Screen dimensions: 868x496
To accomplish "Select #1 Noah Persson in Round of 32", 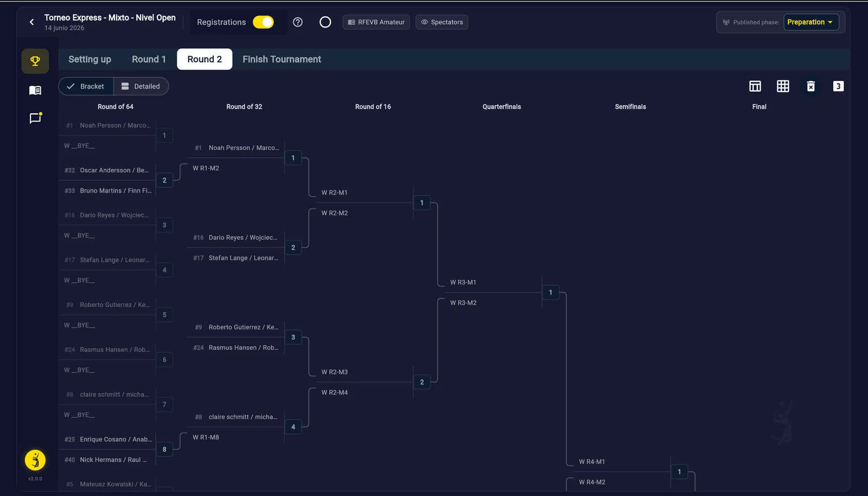I will pos(235,148).
